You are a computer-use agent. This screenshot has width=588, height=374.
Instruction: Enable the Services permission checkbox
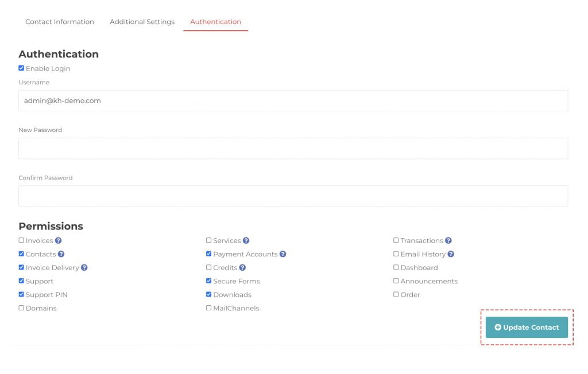click(x=209, y=240)
